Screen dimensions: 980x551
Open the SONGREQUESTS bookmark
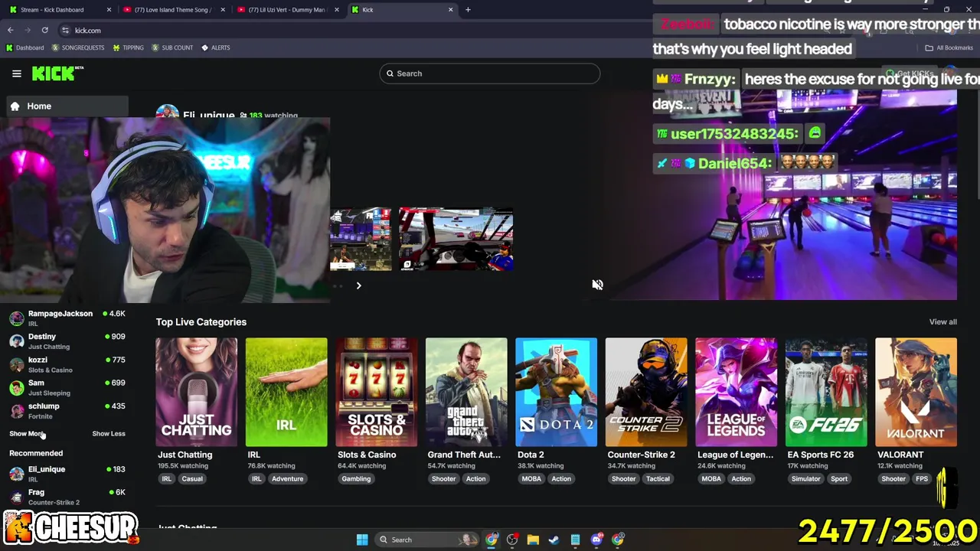coord(77,47)
